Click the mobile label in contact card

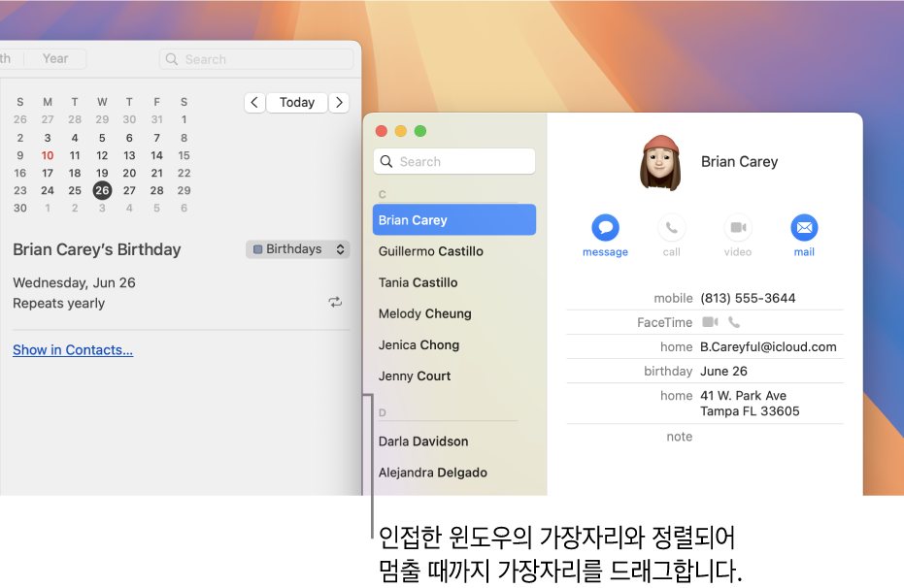[x=673, y=298]
